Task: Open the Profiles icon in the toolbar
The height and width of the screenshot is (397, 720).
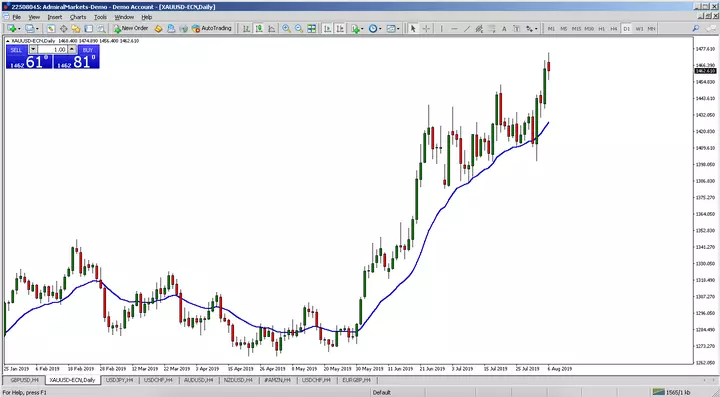Action: pyautogui.click(x=30, y=28)
